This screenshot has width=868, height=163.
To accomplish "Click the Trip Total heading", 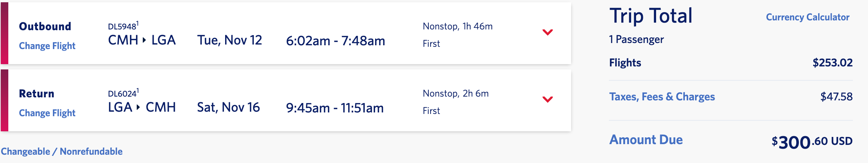I will [x=651, y=16].
